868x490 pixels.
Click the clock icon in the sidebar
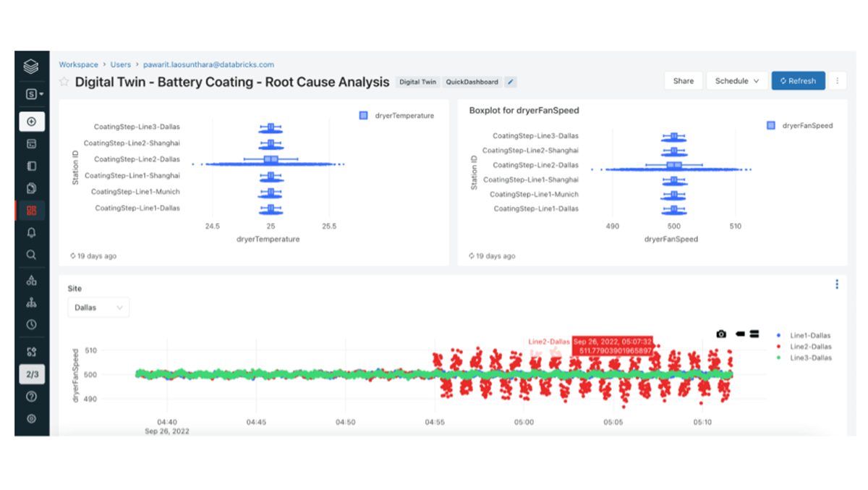click(31, 325)
